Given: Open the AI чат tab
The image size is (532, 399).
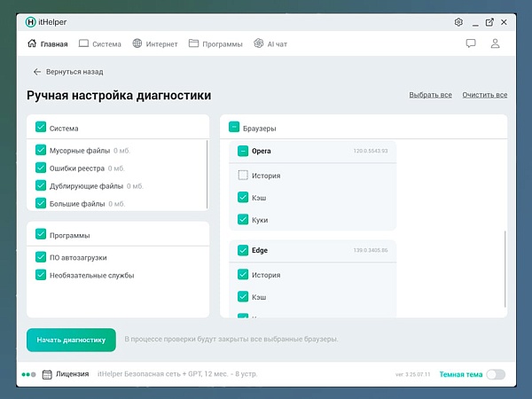Looking at the screenshot, I should (x=270, y=43).
